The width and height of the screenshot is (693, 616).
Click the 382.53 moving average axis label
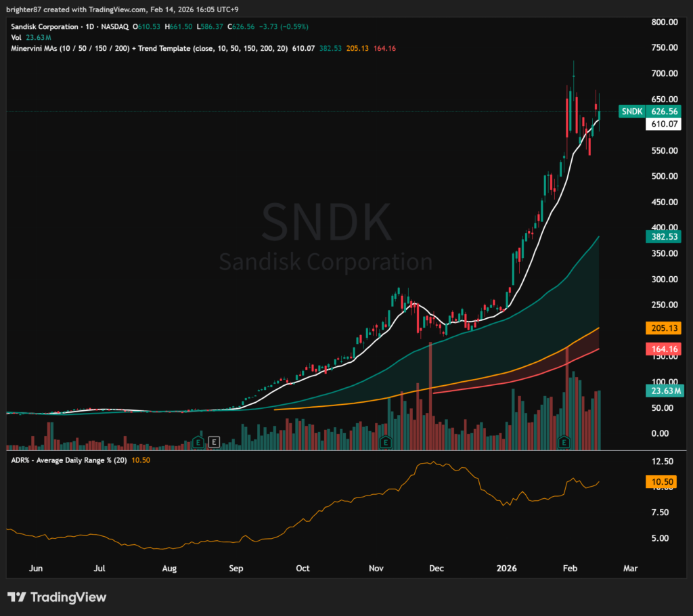coord(664,237)
